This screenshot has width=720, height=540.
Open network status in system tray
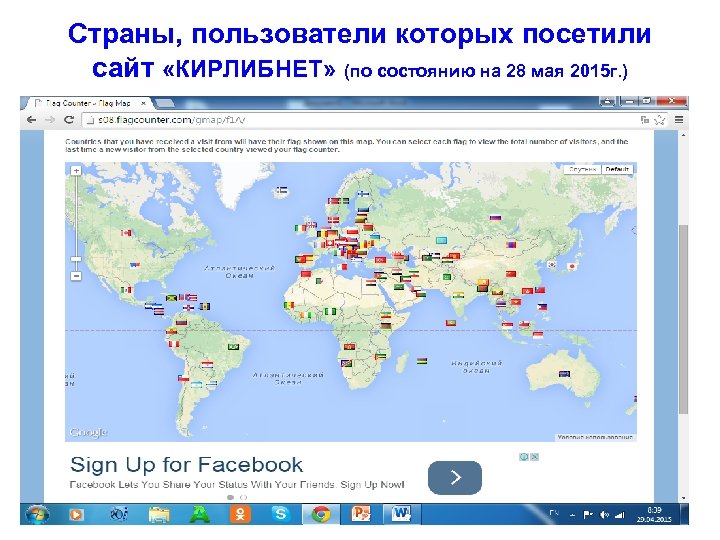[620, 515]
